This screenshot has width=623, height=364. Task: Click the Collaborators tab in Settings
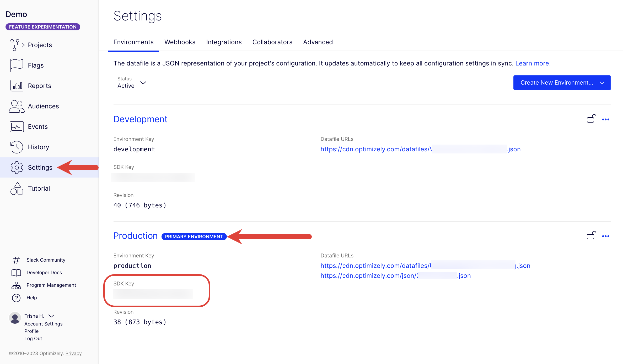[272, 42]
